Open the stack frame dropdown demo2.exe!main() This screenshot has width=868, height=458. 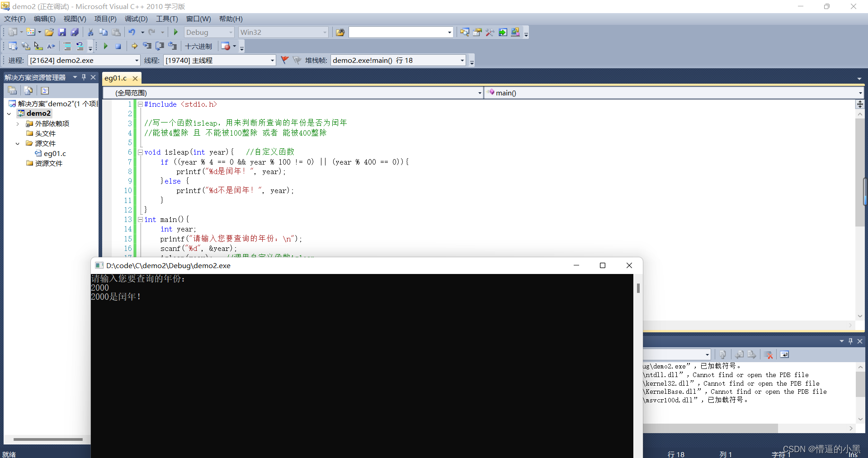point(398,60)
